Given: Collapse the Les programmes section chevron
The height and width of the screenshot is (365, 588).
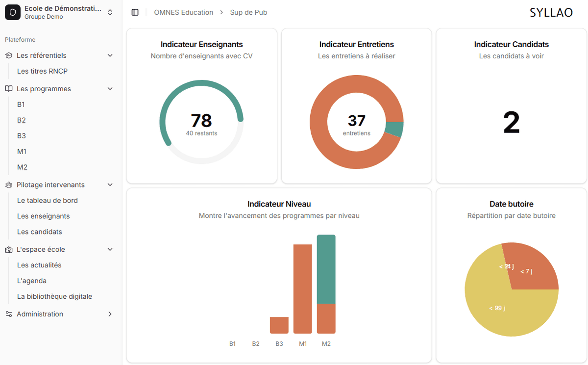Looking at the screenshot, I should [110, 89].
